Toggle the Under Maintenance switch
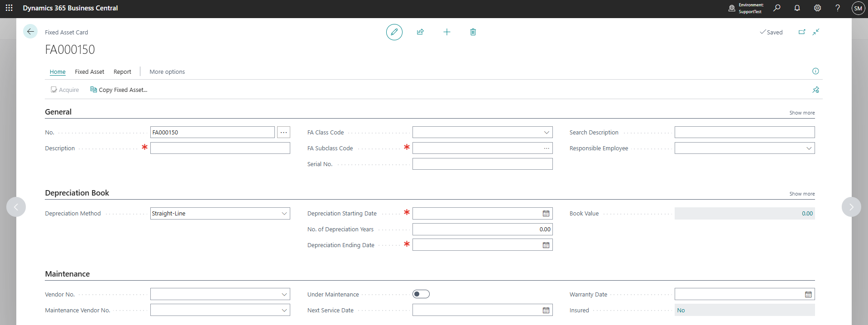The width and height of the screenshot is (868, 325). 421,294
